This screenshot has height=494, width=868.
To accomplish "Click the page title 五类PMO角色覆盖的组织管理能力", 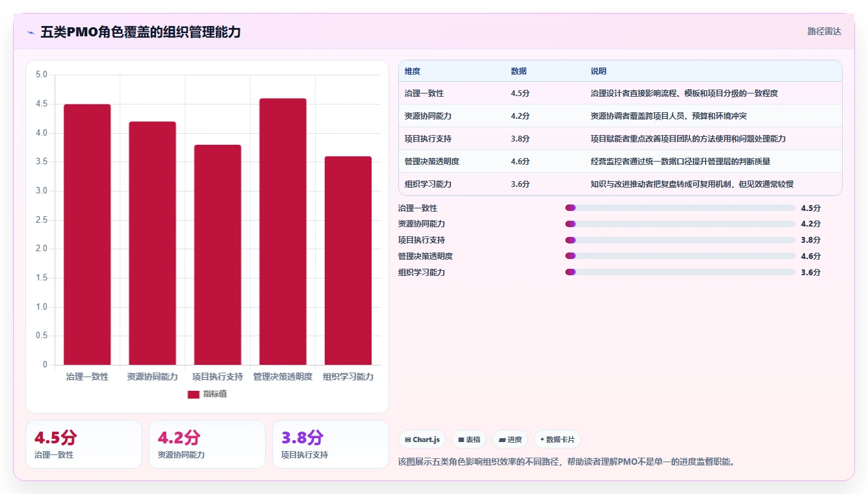I will (x=140, y=32).
